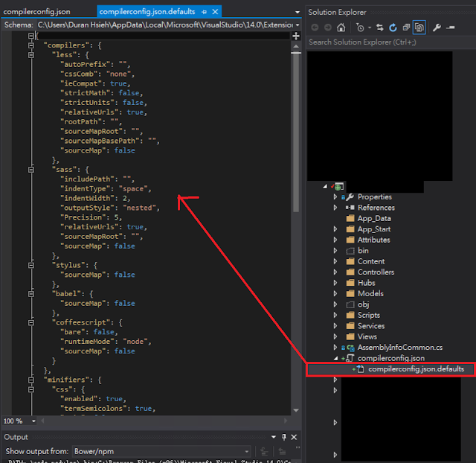Collapse compilerconfig.json node
The width and height of the screenshot is (476, 463).
[x=335, y=359]
